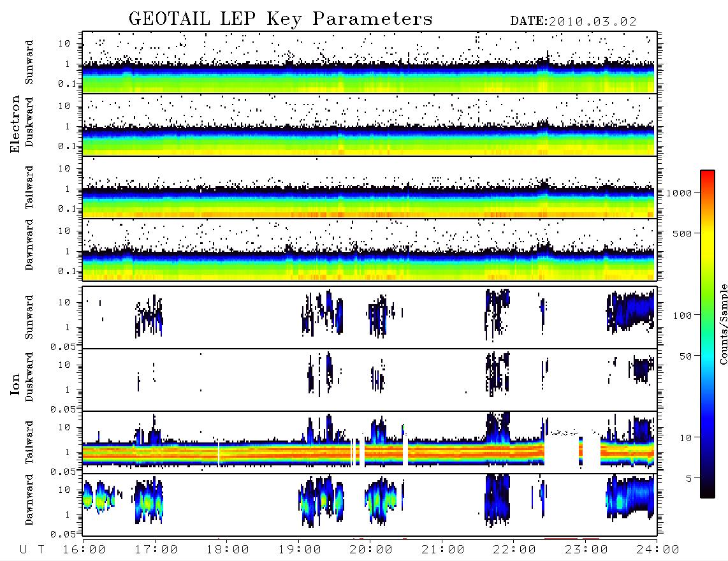Click the Electron Dawnward spectrogram panel
The image size is (728, 561).
point(370,250)
